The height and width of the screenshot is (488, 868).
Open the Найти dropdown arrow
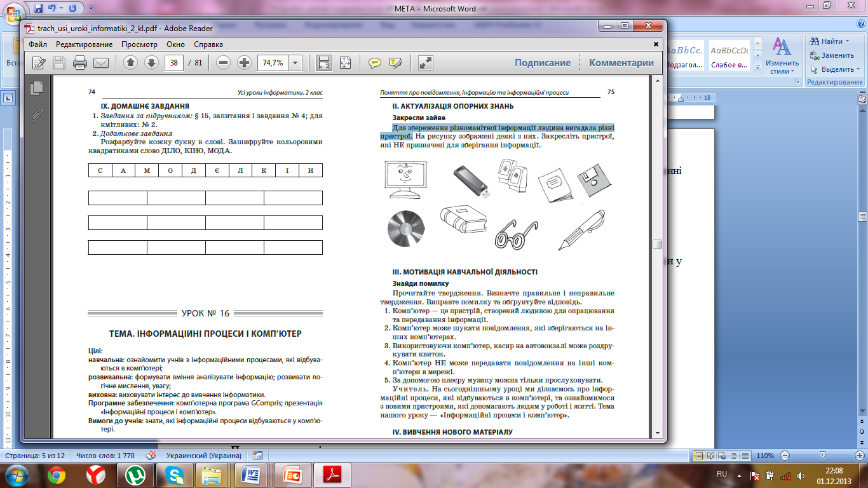848,41
